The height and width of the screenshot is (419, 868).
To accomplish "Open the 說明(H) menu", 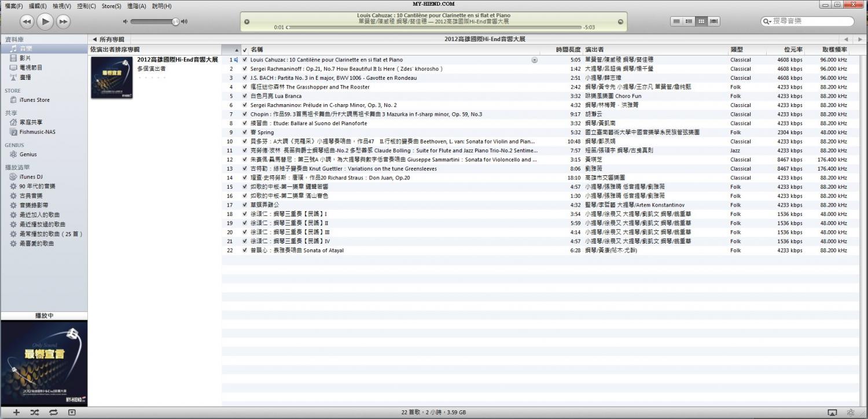I will click(x=162, y=6).
